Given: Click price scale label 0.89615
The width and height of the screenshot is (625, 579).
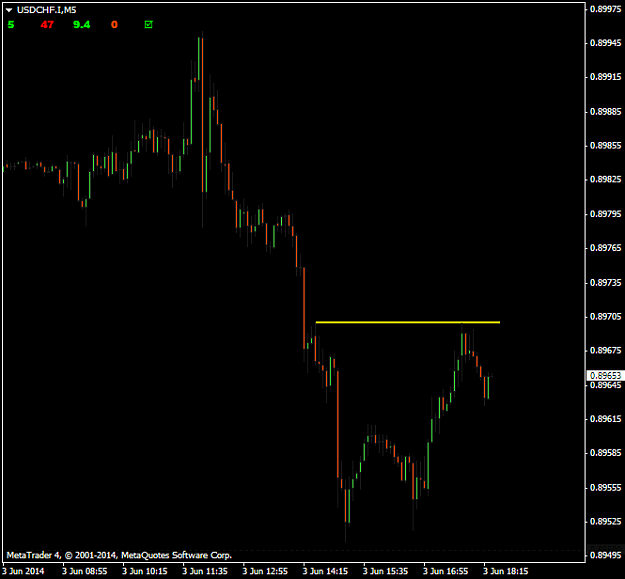Looking at the screenshot, I should pos(605,419).
